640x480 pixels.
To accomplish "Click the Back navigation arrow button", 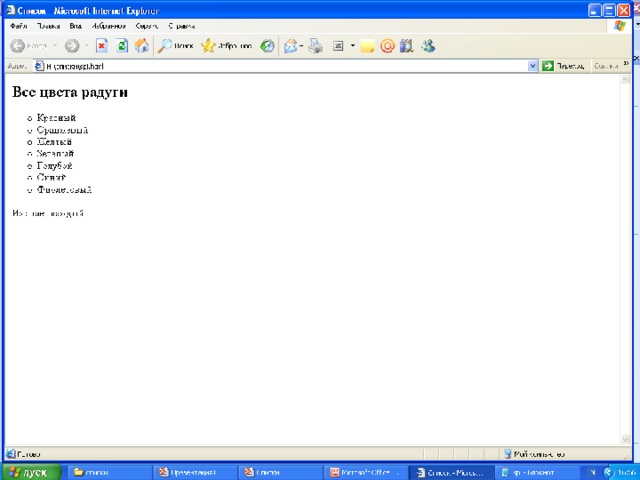I will (18, 46).
